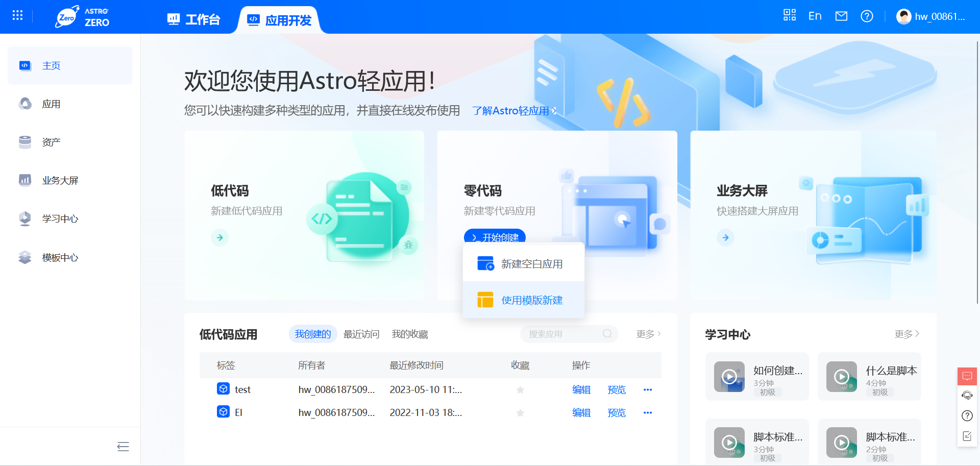Open 更多 next to 学习中心
This screenshot has height=466, width=980.
coord(906,334)
